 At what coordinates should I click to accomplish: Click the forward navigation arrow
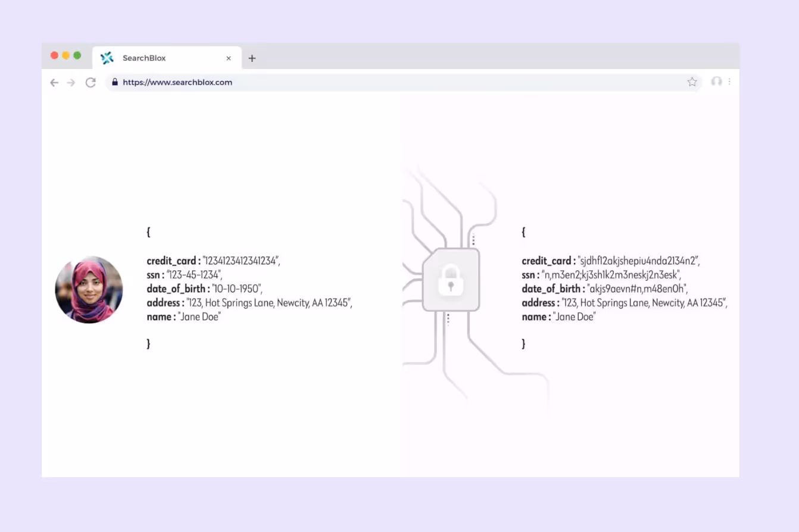pyautogui.click(x=71, y=83)
